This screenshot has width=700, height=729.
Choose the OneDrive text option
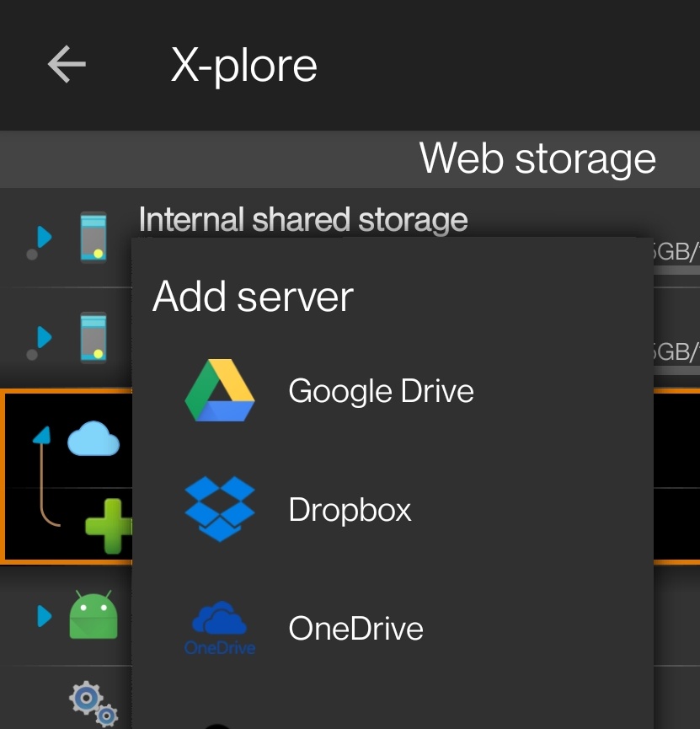[x=355, y=628]
